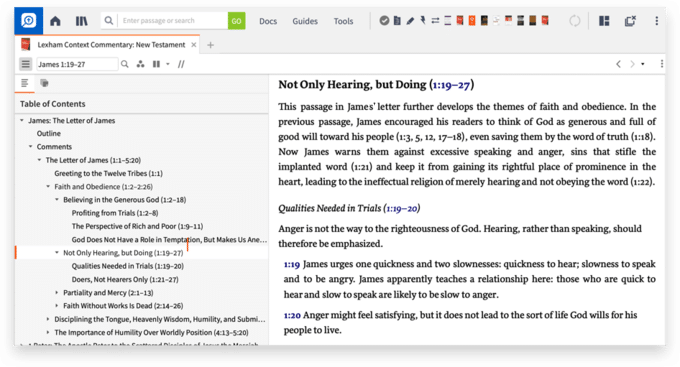
Task: Go back with the left chevron
Action: (x=618, y=64)
